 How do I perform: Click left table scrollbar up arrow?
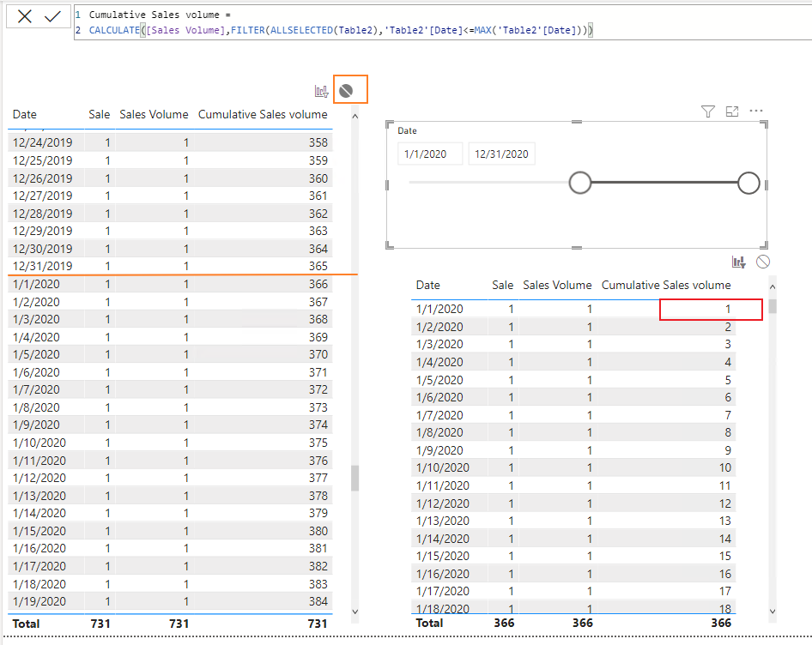[x=354, y=117]
